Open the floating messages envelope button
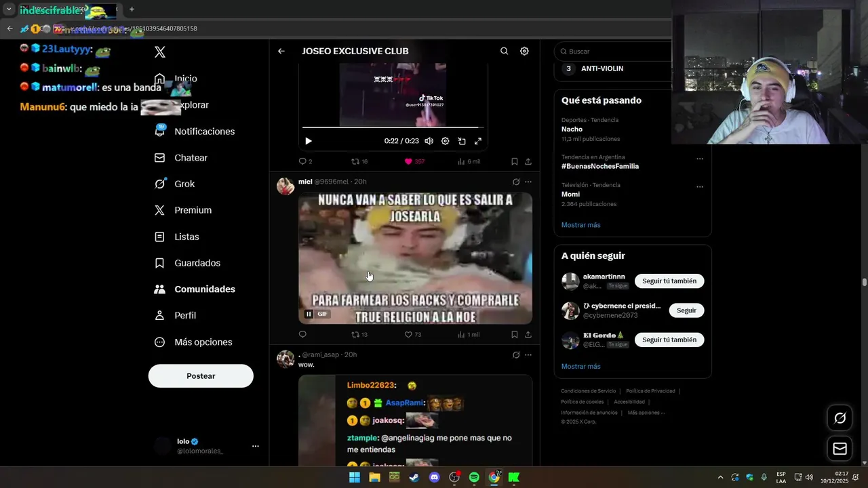 pyautogui.click(x=840, y=449)
